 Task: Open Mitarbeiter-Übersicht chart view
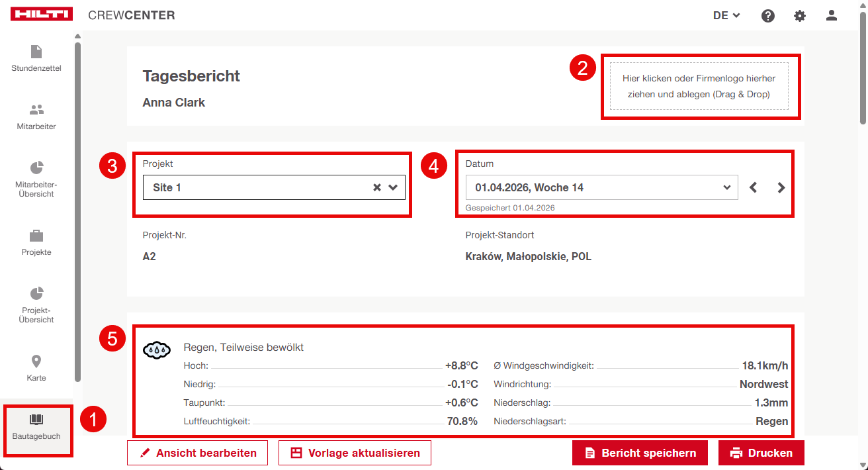36,179
